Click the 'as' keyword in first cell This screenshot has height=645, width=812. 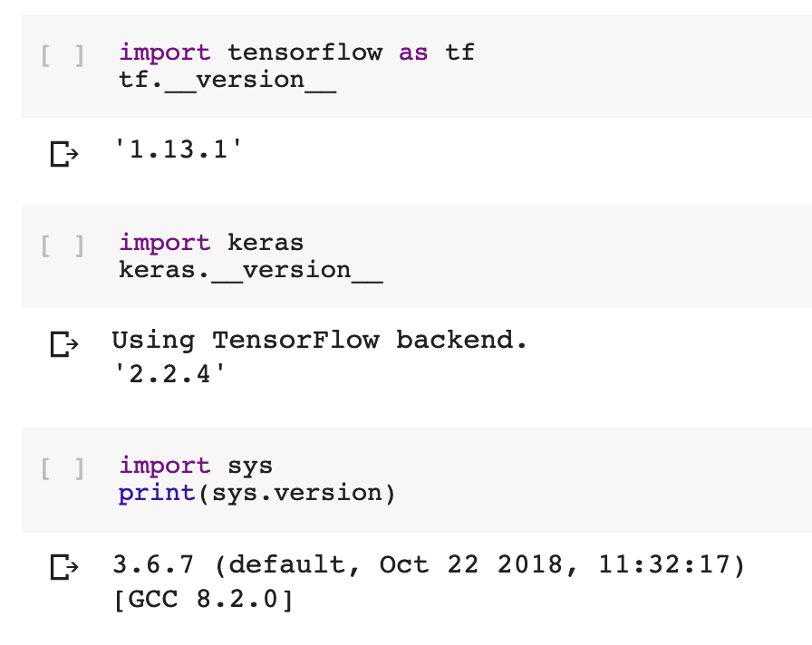(413, 53)
